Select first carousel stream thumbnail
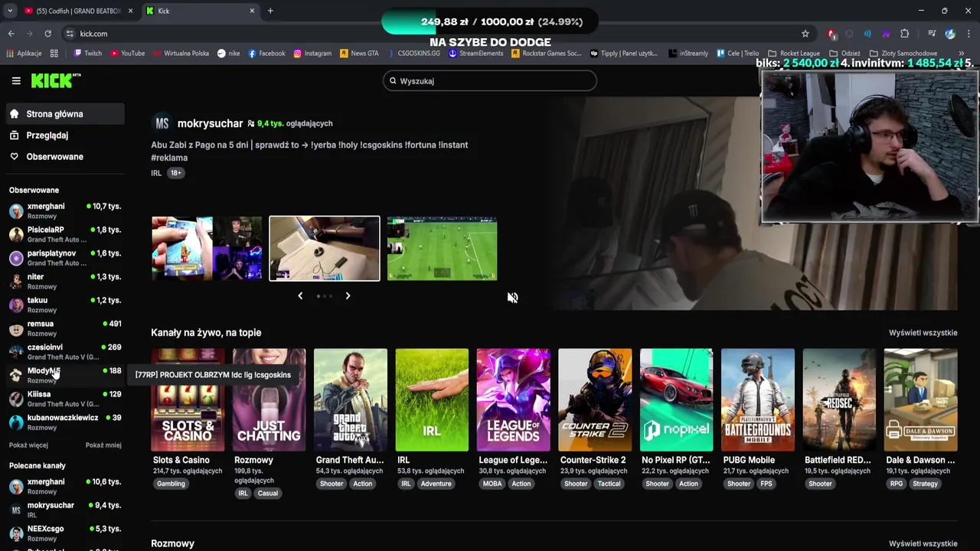The height and width of the screenshot is (551, 980). tap(207, 249)
